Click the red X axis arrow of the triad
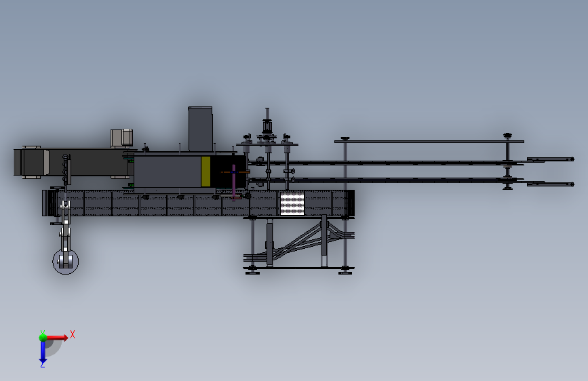 [x=57, y=338]
